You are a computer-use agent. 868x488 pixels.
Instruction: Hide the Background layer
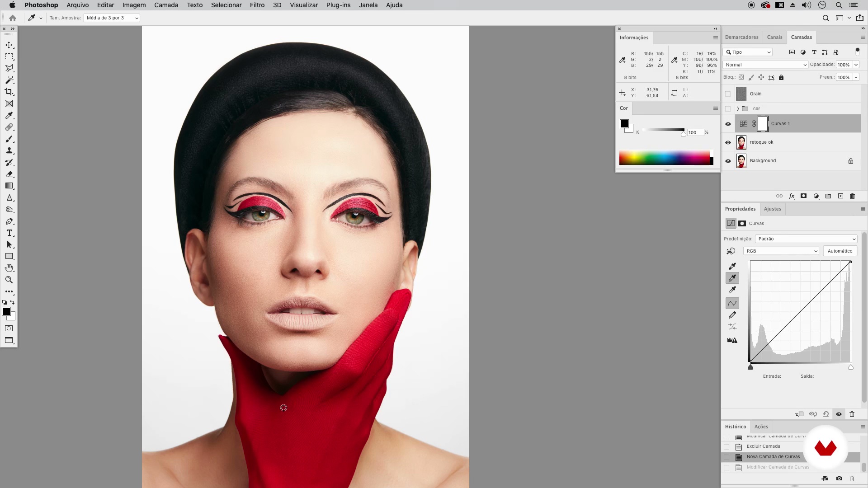[728, 161]
